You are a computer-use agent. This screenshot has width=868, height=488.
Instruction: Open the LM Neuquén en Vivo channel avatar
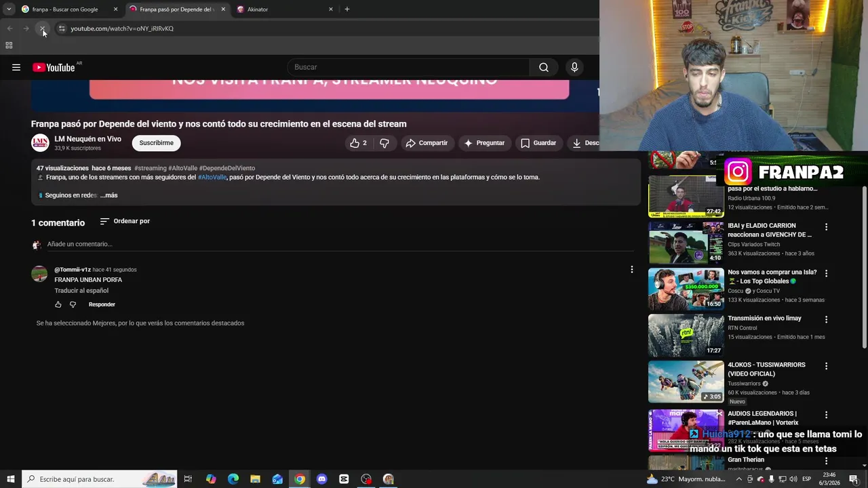[x=40, y=143]
